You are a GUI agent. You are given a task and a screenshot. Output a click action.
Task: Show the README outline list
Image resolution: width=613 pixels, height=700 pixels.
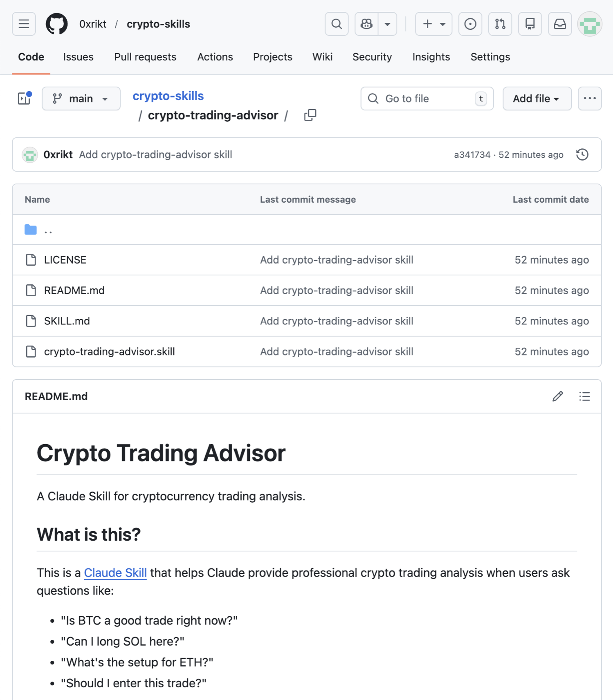[x=584, y=396]
